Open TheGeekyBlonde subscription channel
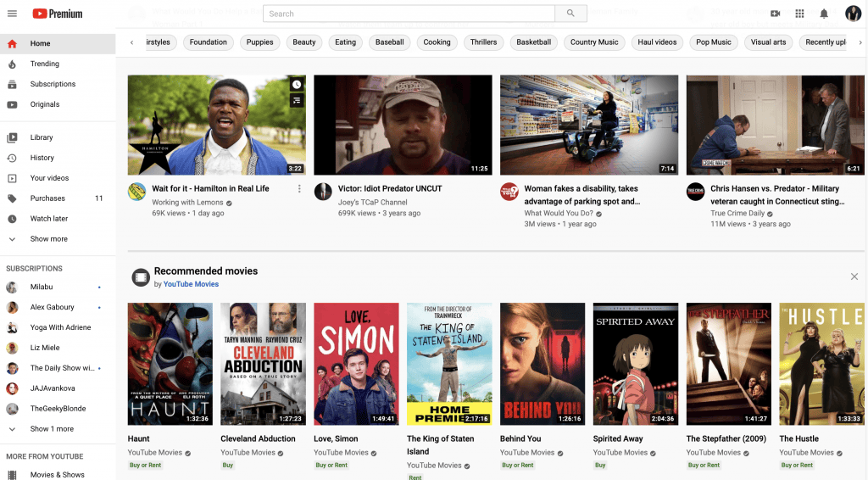The height and width of the screenshot is (480, 868). pyautogui.click(x=58, y=409)
